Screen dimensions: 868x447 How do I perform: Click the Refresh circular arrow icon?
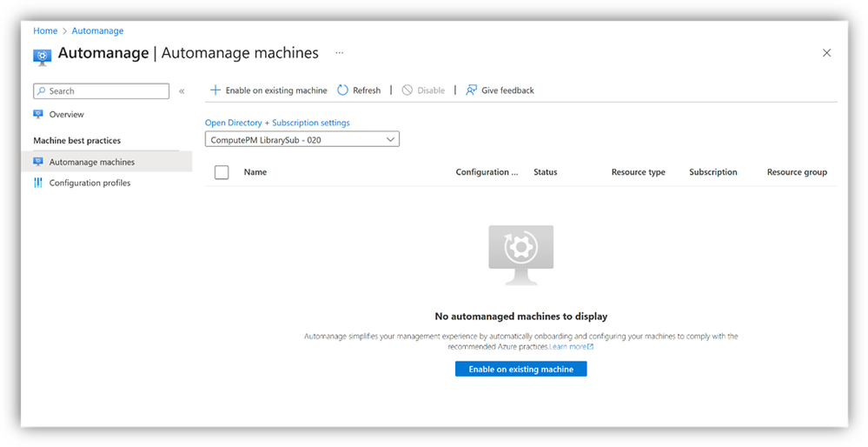(342, 90)
